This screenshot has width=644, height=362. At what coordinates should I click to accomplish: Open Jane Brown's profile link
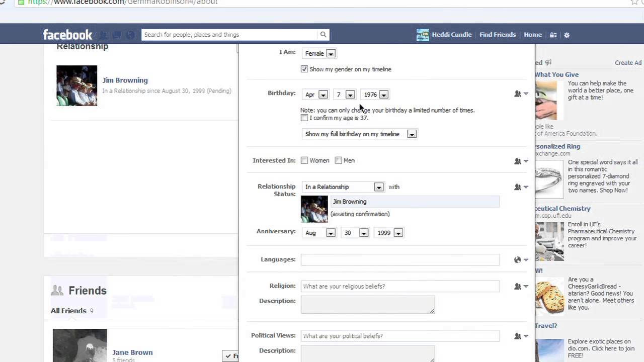coord(132,352)
